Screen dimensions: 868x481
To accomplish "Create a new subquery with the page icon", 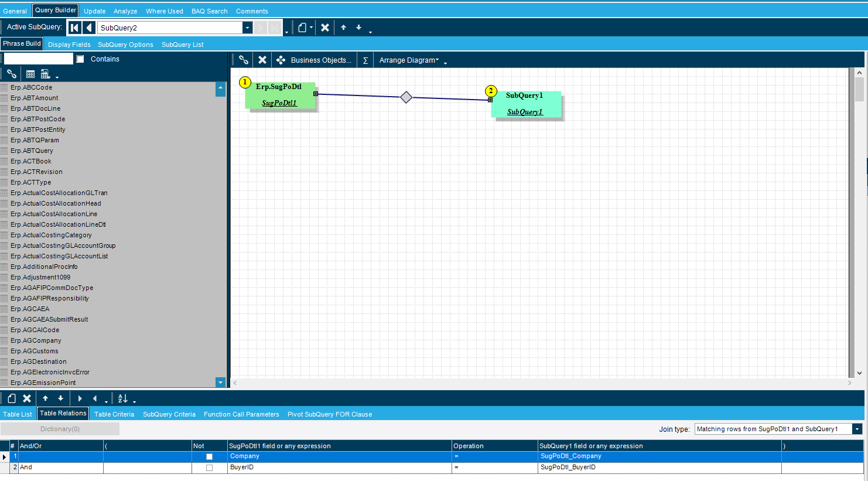I will 302,28.
